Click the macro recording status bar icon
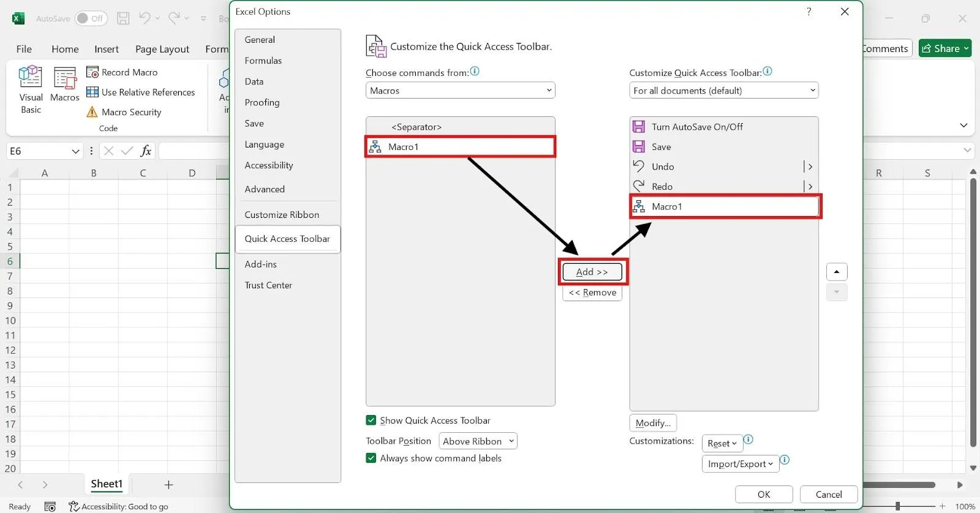 (50, 506)
